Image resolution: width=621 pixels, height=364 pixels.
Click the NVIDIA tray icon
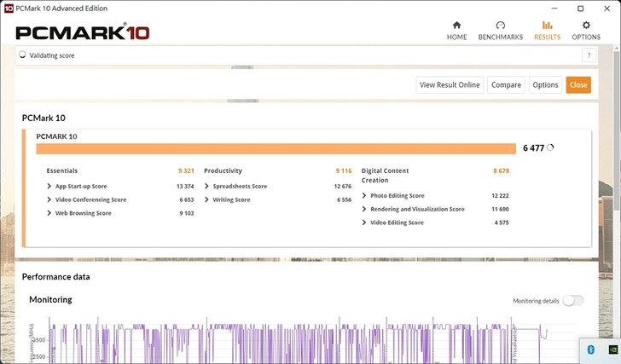click(611, 350)
